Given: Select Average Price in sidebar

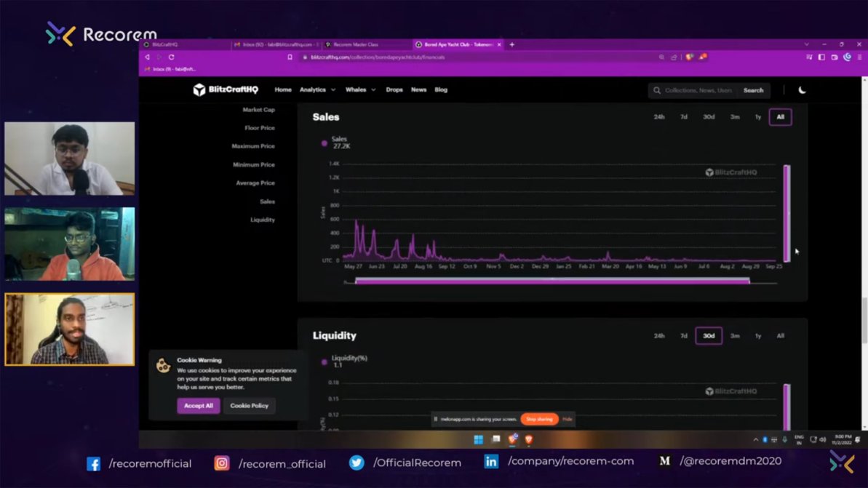Looking at the screenshot, I should (x=255, y=183).
